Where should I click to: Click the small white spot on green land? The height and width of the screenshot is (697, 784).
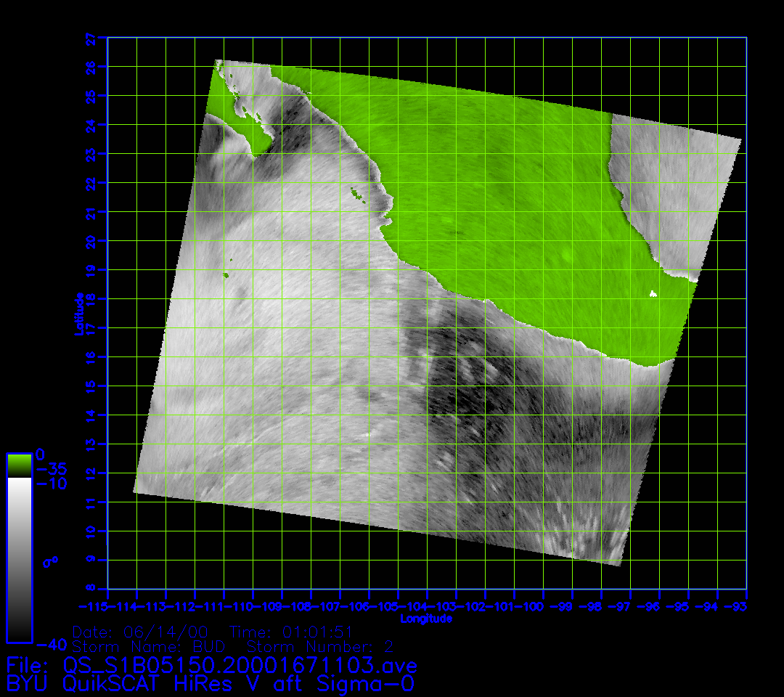(x=653, y=294)
